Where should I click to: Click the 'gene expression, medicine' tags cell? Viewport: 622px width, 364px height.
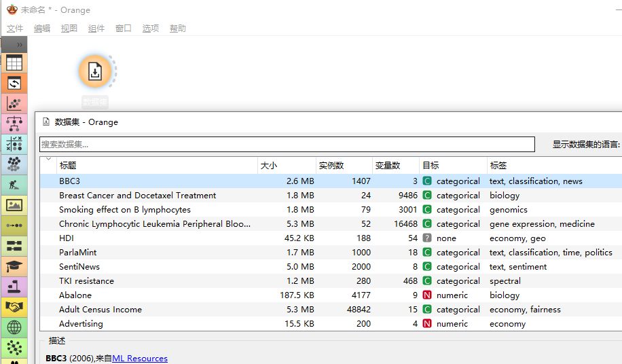click(x=542, y=224)
